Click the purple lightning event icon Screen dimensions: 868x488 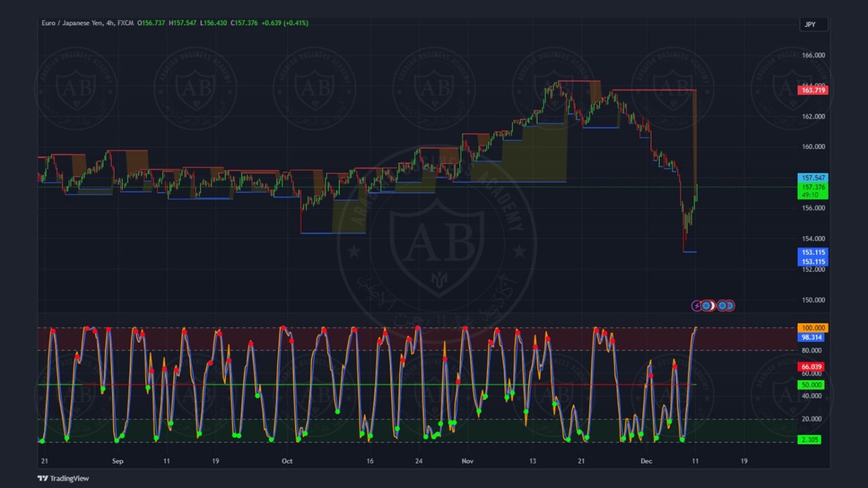696,306
